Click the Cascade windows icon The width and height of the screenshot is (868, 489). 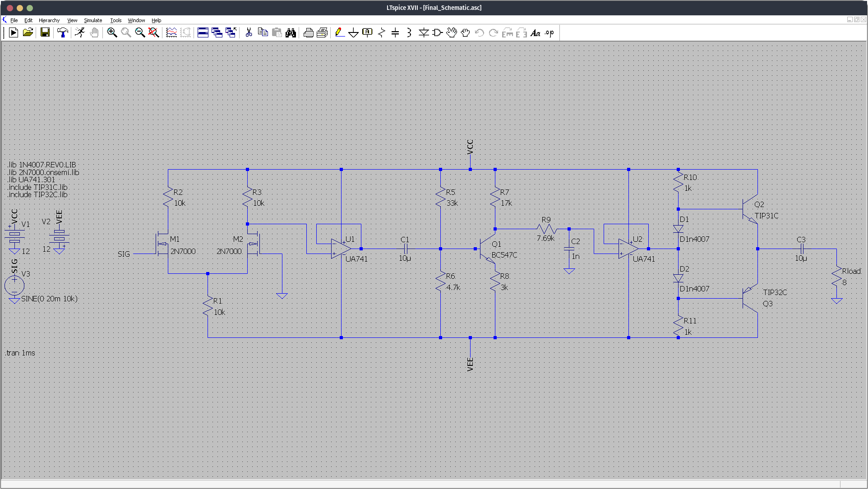click(x=217, y=32)
